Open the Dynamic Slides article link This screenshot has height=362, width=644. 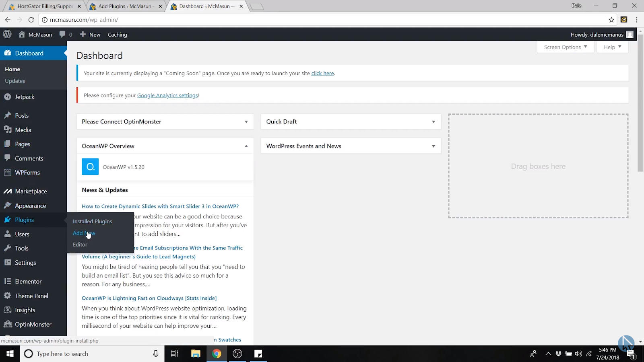click(x=160, y=206)
